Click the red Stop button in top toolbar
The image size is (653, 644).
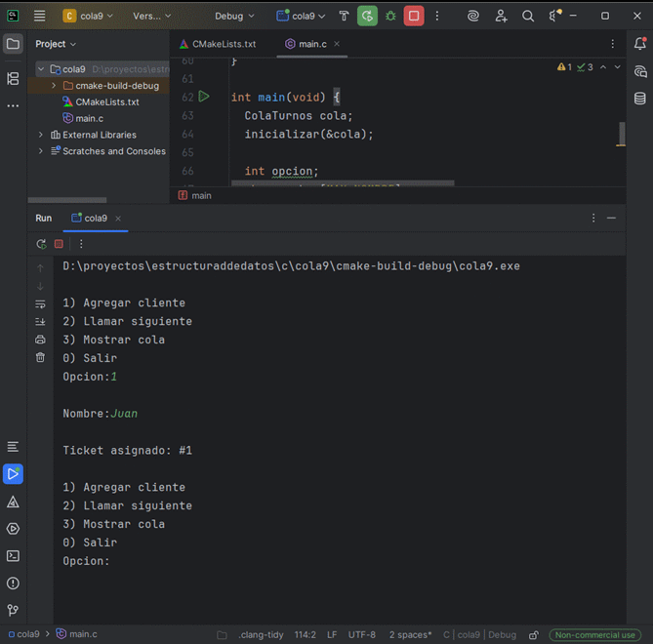pyautogui.click(x=415, y=16)
